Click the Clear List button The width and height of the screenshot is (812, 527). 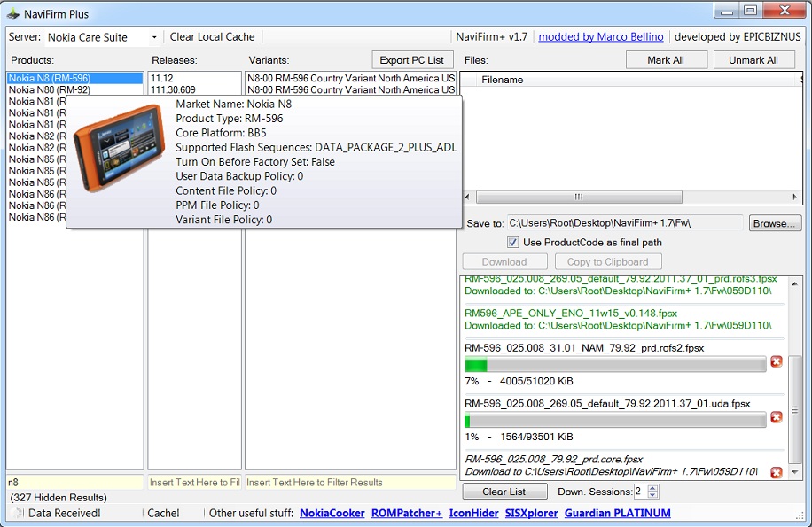click(504, 492)
